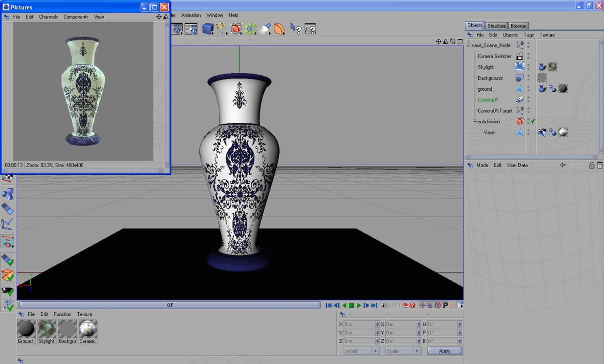Toggle parameter keyframe recording P icon

pyautogui.click(x=445, y=305)
